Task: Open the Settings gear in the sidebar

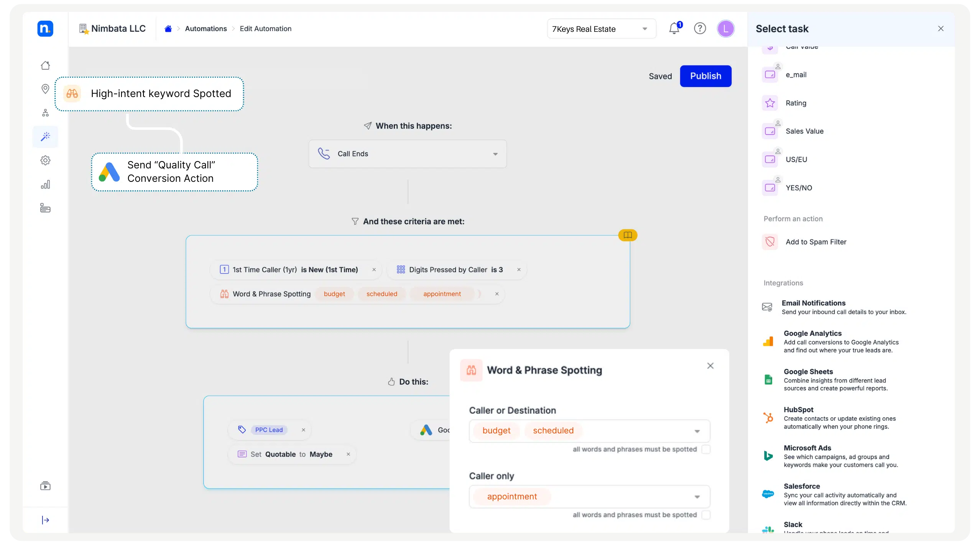Action: 45,160
